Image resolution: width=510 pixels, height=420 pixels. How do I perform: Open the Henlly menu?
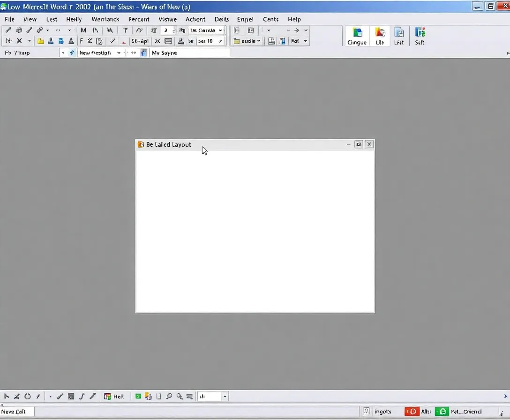[x=74, y=19]
